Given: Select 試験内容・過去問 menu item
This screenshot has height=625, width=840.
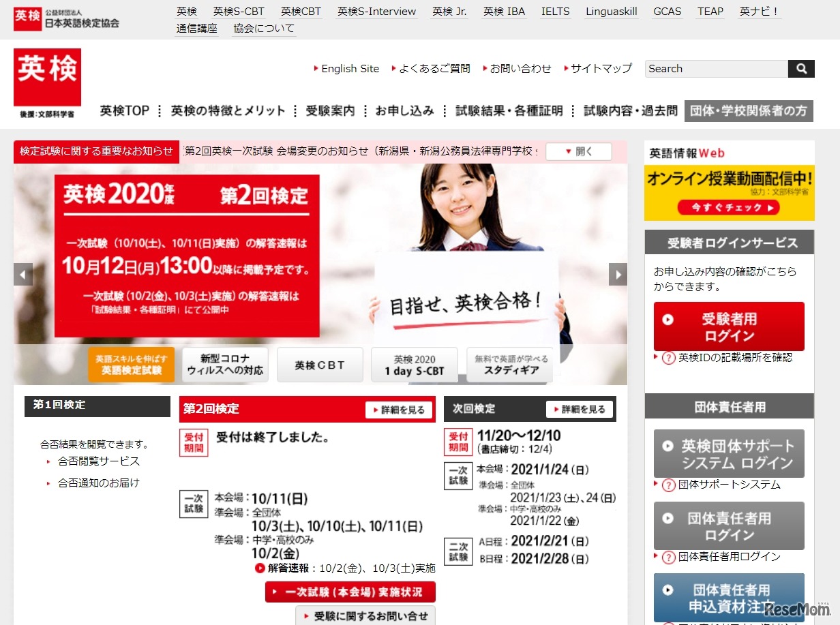Looking at the screenshot, I should (631, 110).
